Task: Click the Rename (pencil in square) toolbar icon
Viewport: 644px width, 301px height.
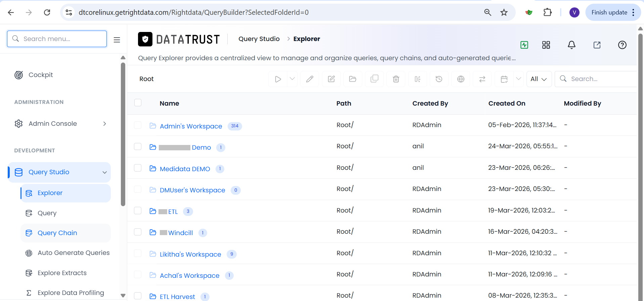Action: point(331,79)
